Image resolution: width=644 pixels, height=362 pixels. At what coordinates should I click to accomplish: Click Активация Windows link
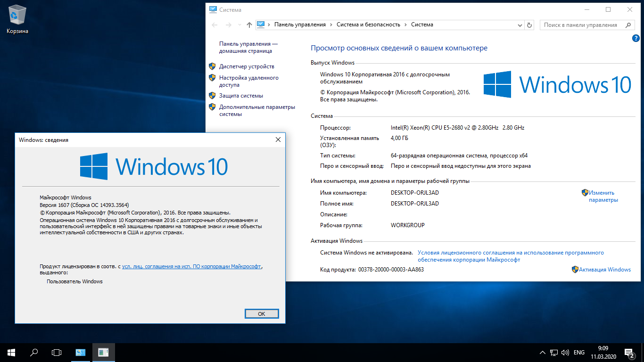pyautogui.click(x=605, y=270)
